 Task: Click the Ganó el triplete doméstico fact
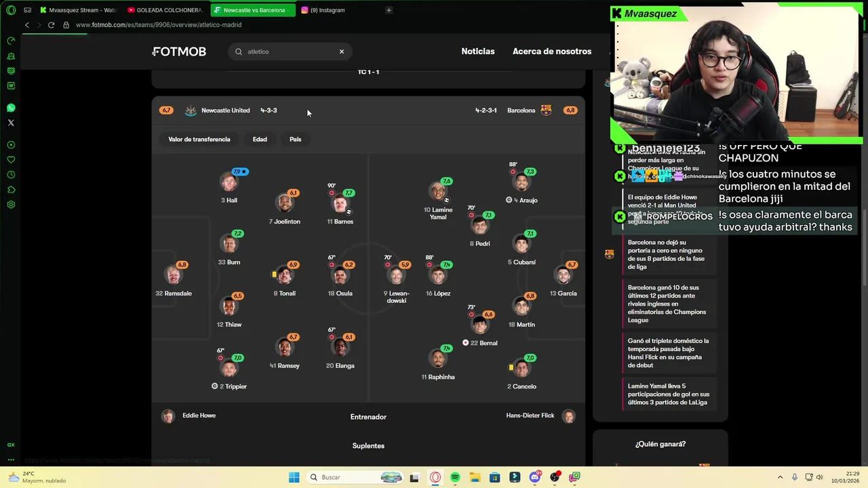(669, 353)
